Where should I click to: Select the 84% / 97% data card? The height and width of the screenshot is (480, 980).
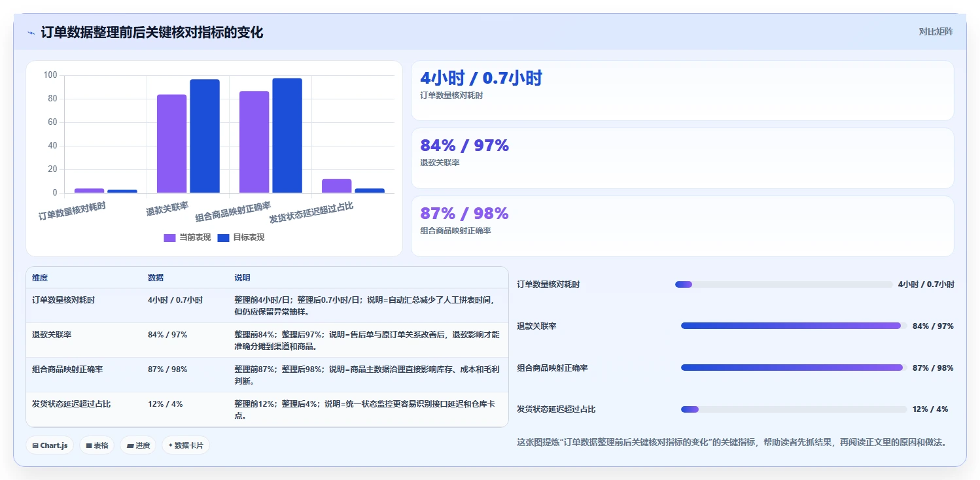pyautogui.click(x=682, y=158)
